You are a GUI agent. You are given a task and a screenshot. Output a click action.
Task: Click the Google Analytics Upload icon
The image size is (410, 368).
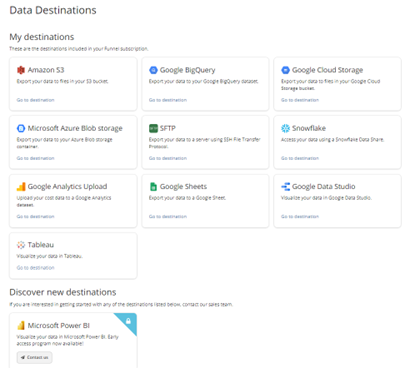point(21,187)
